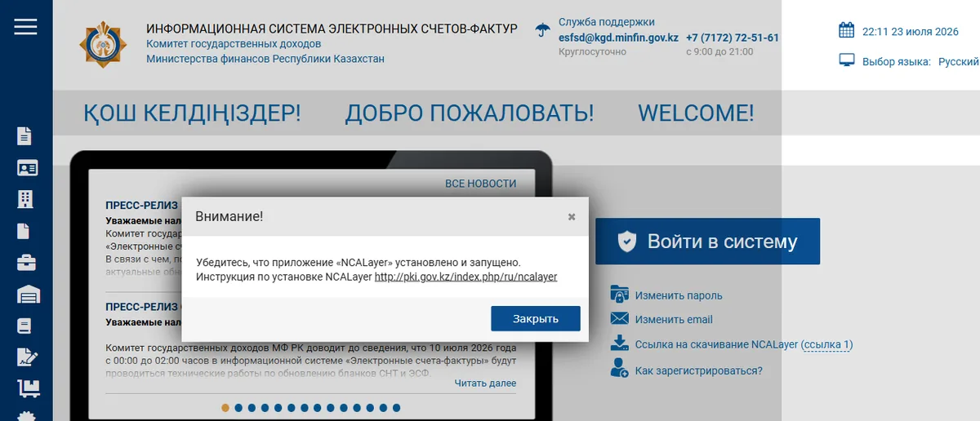980x421 pixels.
Task: Click the Закрыть button
Action: (x=536, y=318)
